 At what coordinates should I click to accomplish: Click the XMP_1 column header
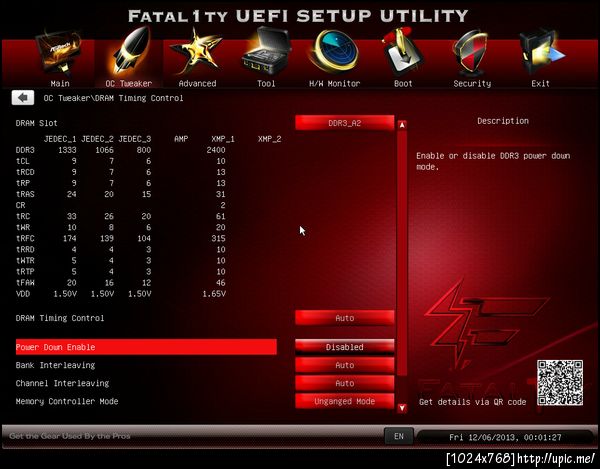coord(223,139)
